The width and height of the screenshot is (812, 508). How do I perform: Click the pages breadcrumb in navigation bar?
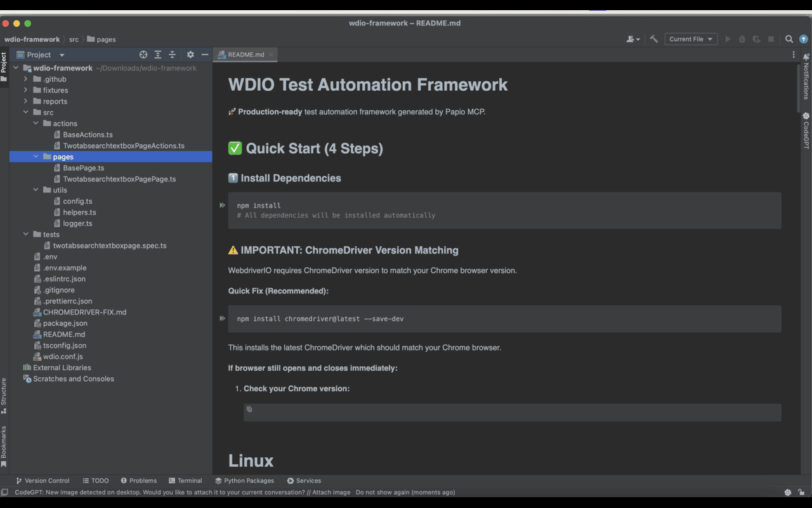tap(101, 39)
